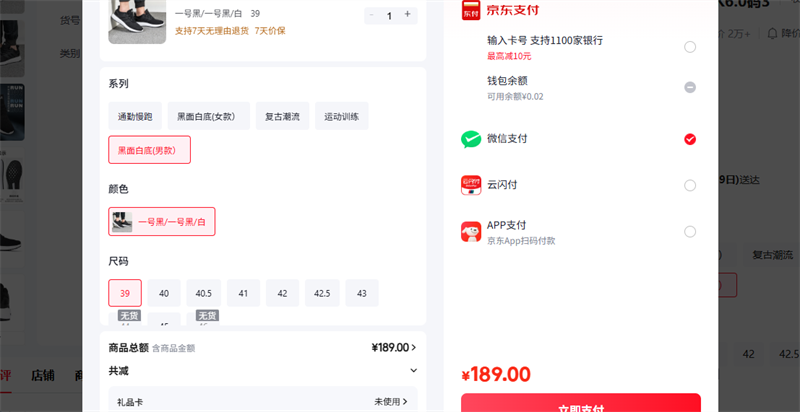Open the 礼品卡 未使用 gift card option
The image size is (800, 412).
click(x=394, y=402)
